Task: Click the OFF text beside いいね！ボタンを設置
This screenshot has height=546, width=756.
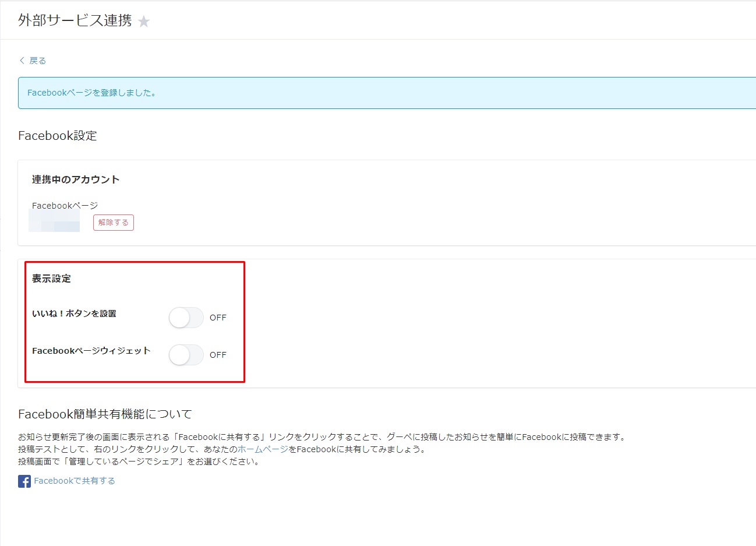Action: pos(218,318)
